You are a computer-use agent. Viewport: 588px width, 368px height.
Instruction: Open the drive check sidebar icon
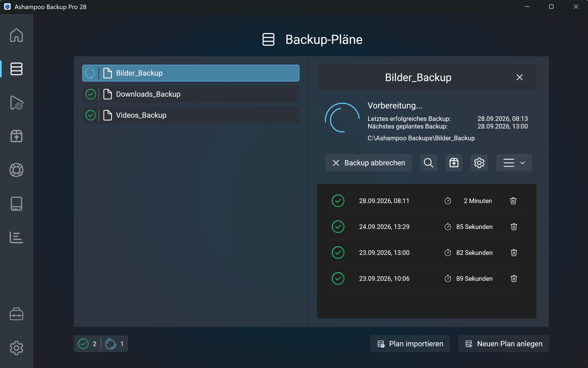[16, 203]
